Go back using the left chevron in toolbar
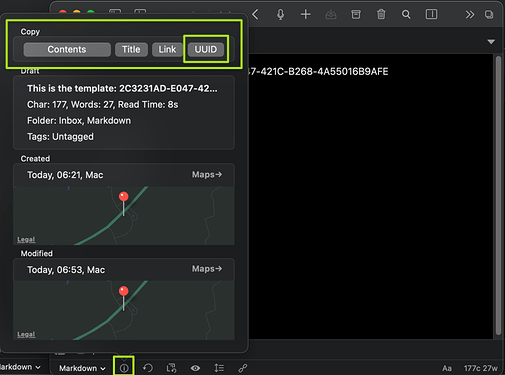Viewport: 505px width, 375px height. [x=256, y=14]
